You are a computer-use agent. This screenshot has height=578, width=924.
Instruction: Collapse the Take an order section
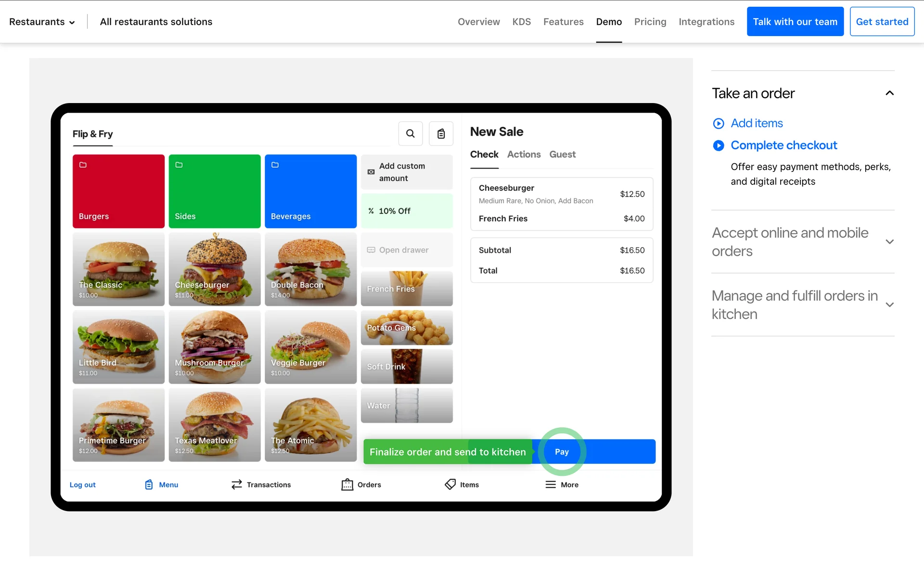point(889,93)
